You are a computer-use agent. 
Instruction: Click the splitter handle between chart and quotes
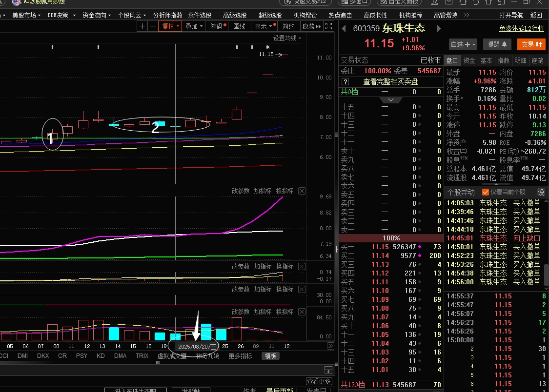336,249
